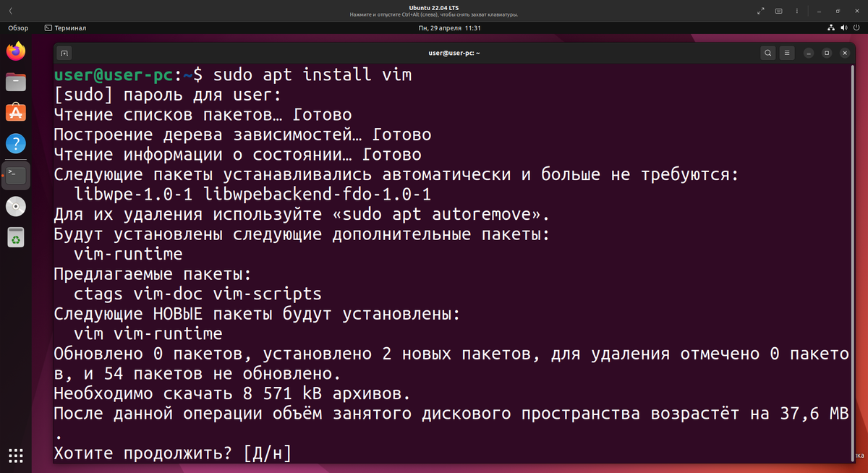Click package name libwpe-1.0-1
The height and width of the screenshot is (473, 868).
point(134,195)
